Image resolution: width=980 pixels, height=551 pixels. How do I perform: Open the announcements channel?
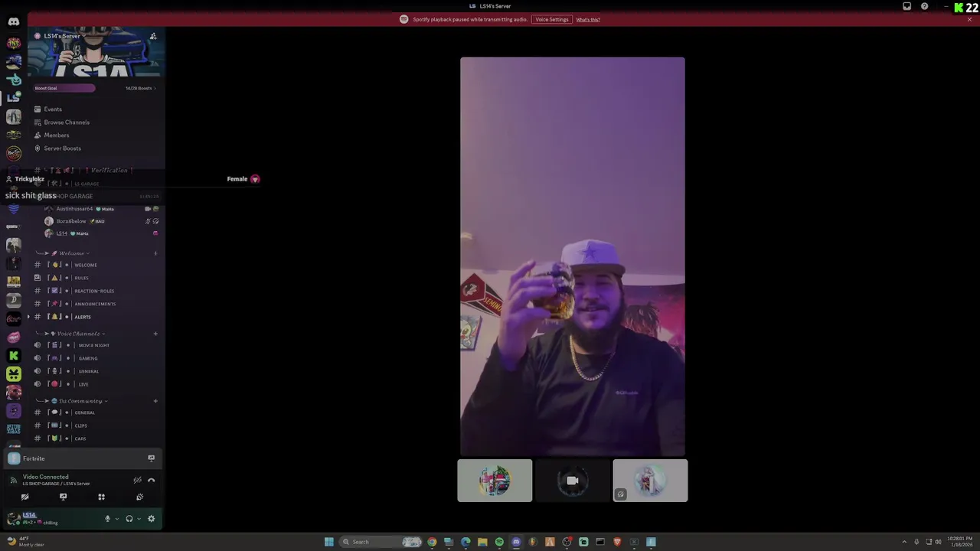[96, 304]
